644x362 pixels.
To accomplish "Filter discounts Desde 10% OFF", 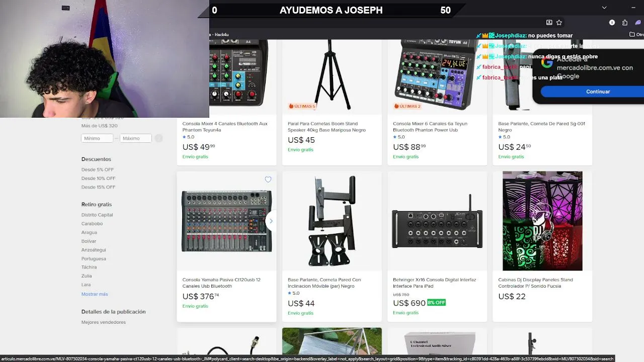I will coord(99,178).
